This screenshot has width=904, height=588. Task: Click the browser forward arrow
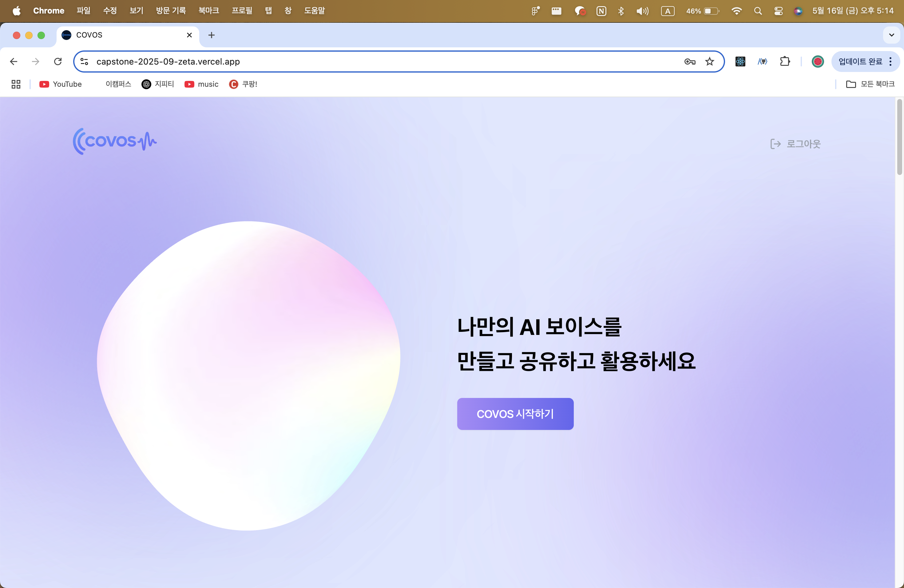tap(36, 62)
